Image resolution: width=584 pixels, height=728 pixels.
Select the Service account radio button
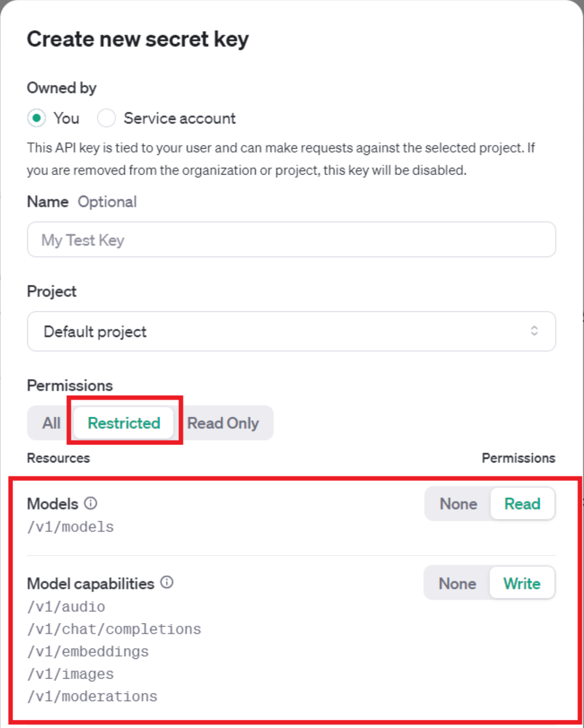pos(106,118)
